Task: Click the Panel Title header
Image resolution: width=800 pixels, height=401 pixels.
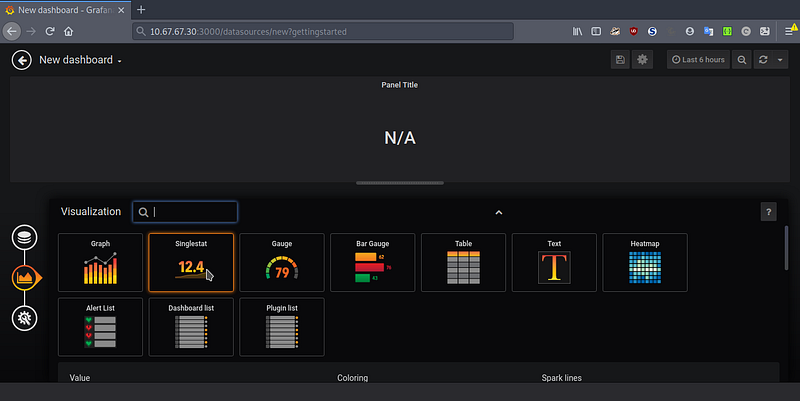Action: (399, 85)
